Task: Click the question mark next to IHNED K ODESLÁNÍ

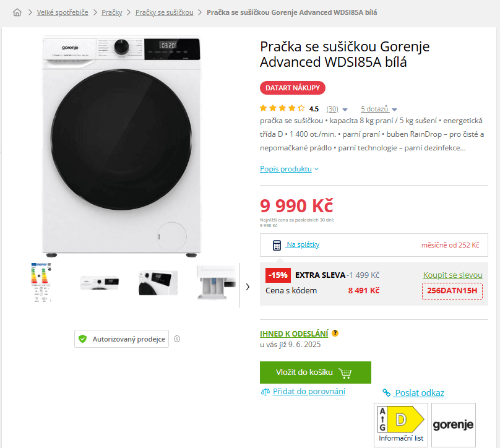Action: [335, 333]
